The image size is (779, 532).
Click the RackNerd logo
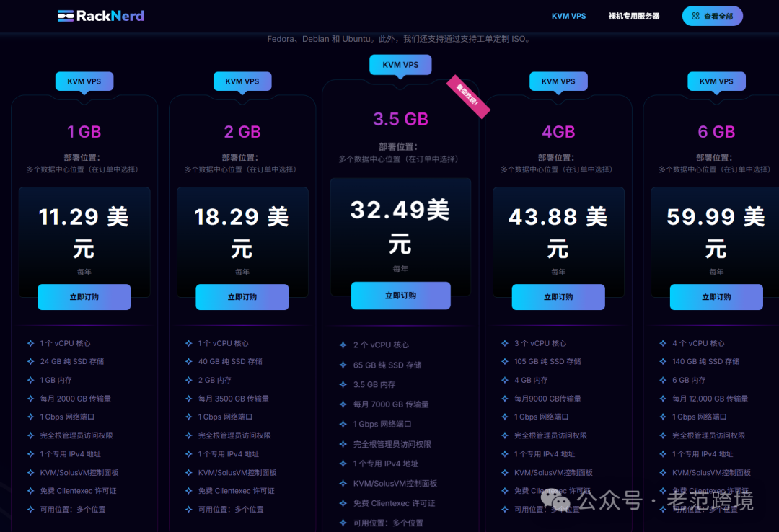click(101, 16)
